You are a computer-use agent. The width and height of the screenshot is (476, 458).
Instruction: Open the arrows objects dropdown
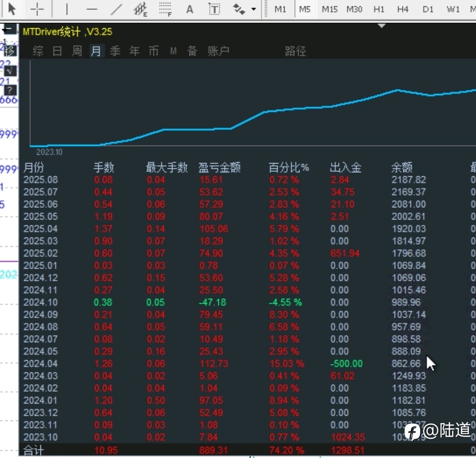click(253, 9)
